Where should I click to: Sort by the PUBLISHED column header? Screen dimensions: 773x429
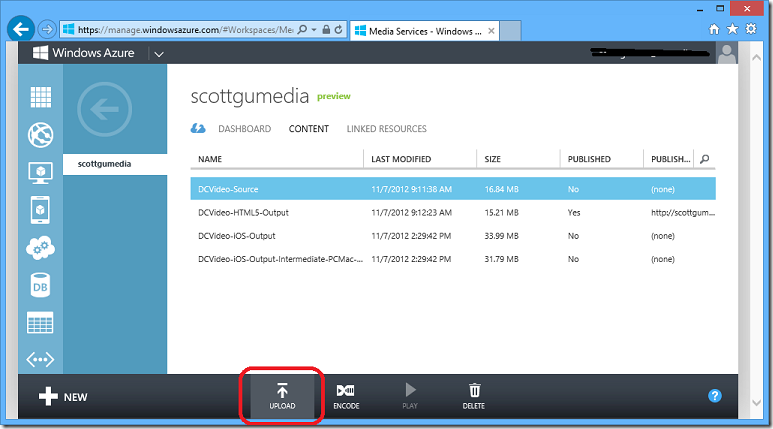coord(589,159)
